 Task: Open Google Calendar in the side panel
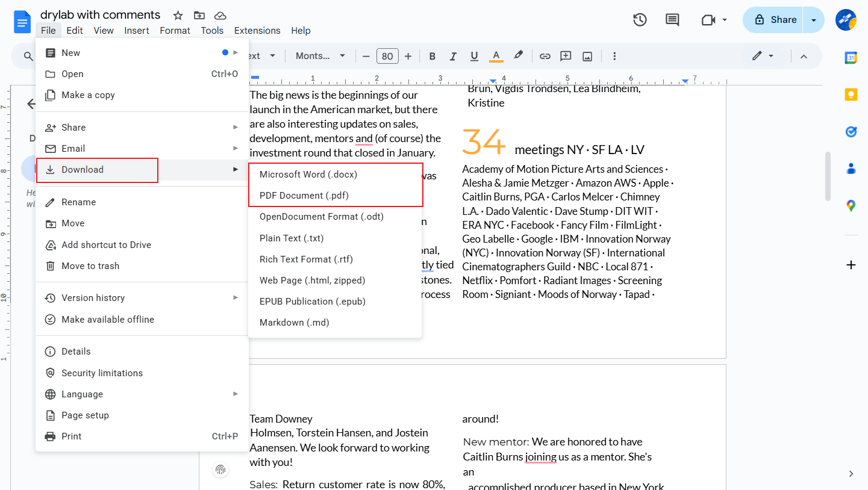(x=851, y=57)
